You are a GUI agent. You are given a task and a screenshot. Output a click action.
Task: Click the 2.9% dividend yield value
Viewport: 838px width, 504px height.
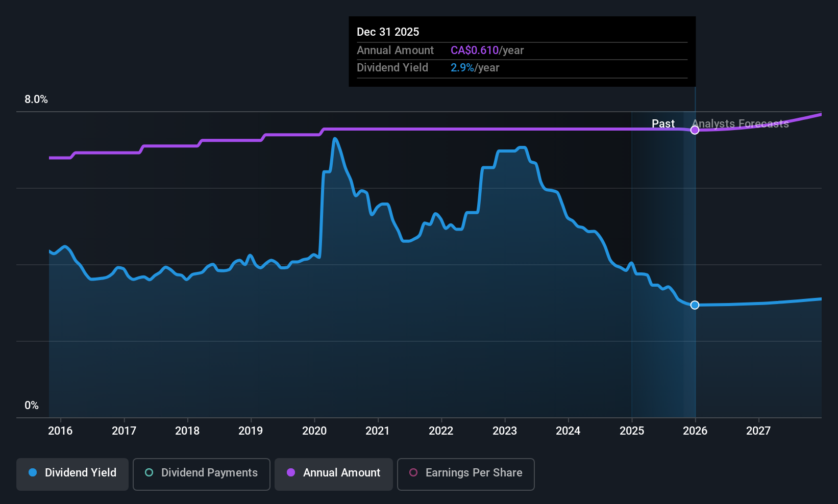click(x=460, y=67)
